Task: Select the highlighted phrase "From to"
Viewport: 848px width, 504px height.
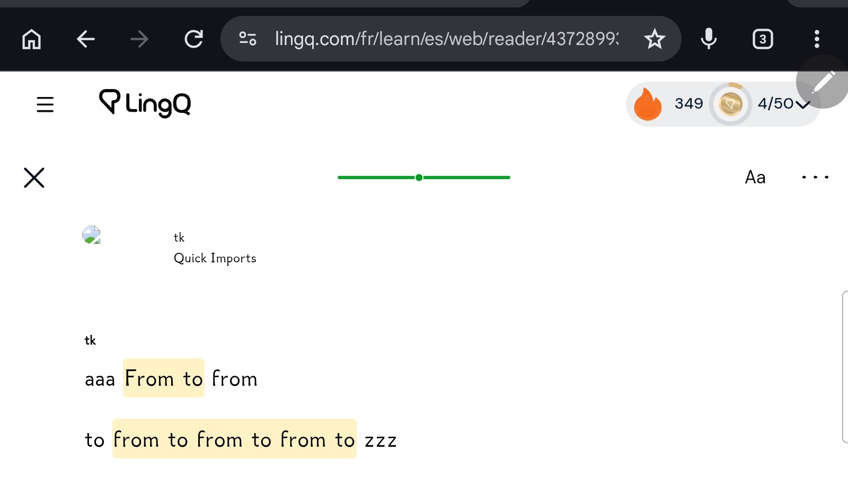Action: 164,378
